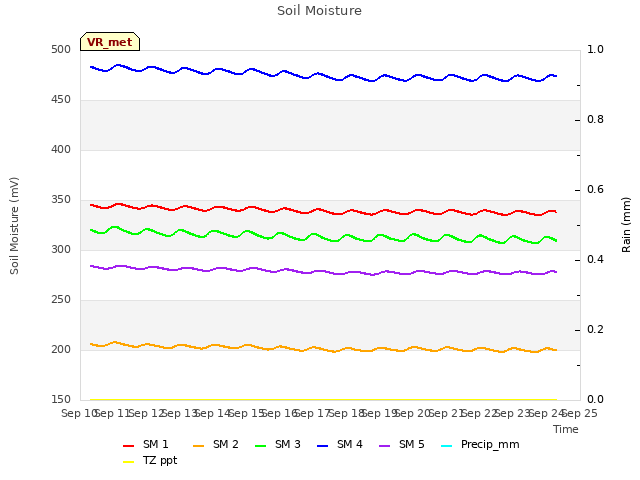Click the Sep 25 x-axis tick label
Screen dimensions: 640x480
(x=580, y=413)
